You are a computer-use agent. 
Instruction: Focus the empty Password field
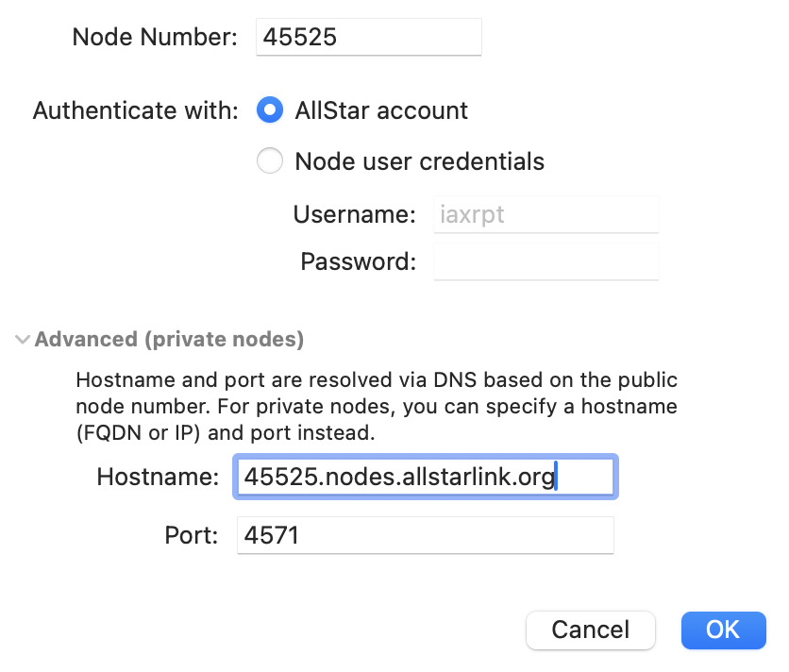545,261
